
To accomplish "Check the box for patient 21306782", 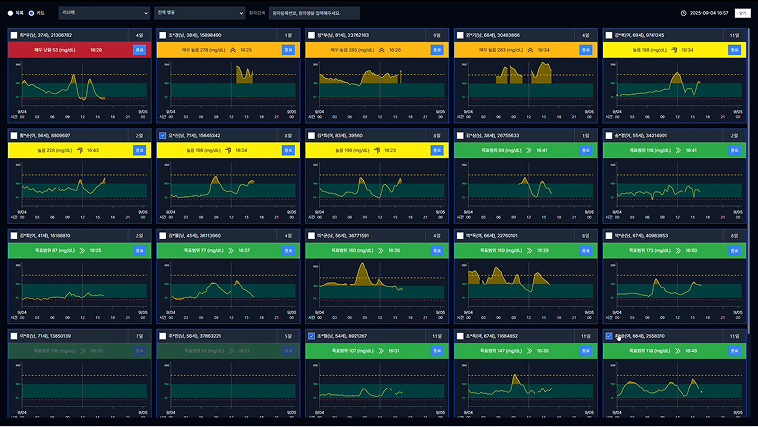I will coord(14,35).
